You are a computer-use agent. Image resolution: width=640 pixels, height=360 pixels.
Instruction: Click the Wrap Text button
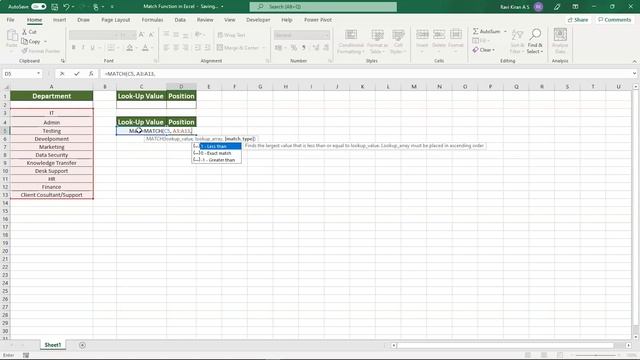231,35
